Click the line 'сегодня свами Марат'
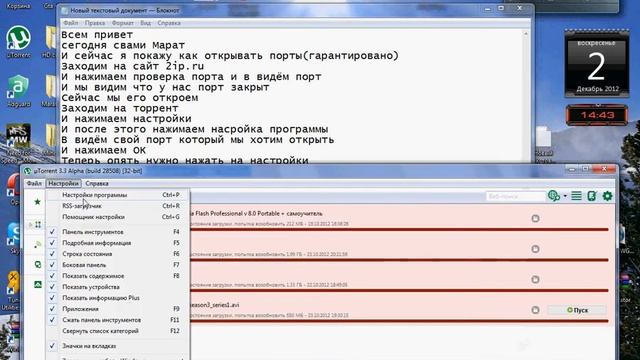 tap(123, 45)
